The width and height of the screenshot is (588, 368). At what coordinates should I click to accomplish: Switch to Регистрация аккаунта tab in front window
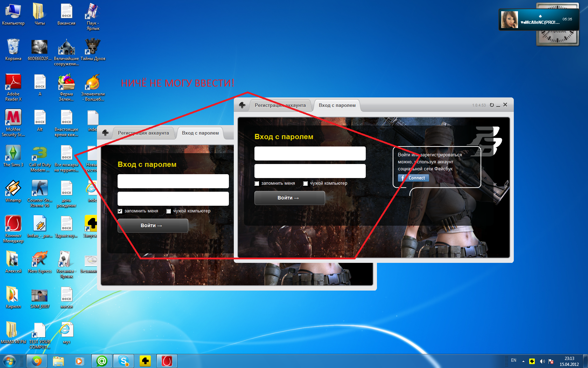click(280, 105)
